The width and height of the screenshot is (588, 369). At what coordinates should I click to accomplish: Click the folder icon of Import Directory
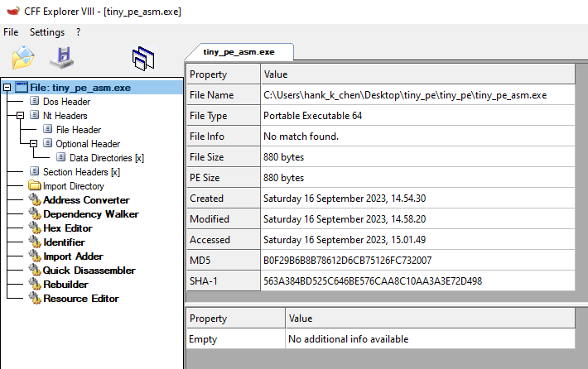point(35,185)
